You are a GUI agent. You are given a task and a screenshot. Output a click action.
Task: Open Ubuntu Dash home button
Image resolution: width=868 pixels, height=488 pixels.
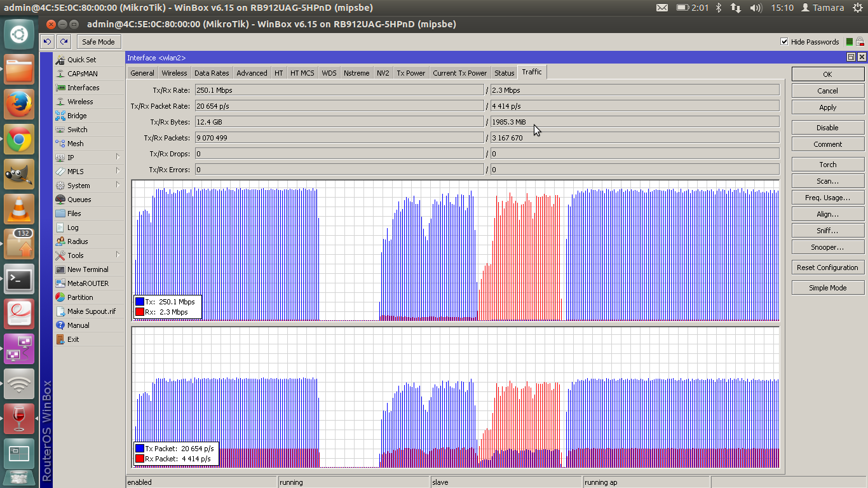19,34
